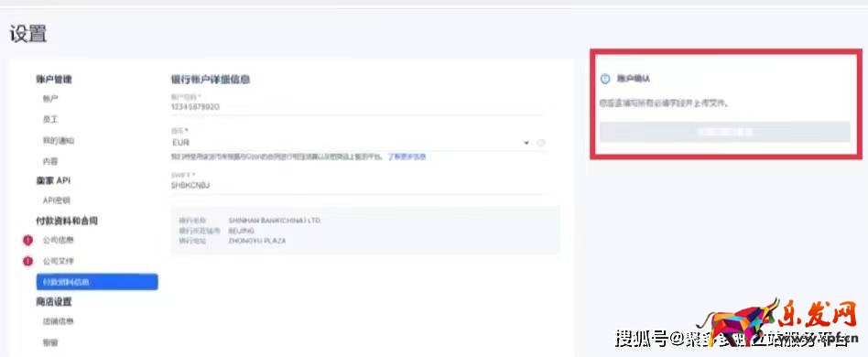
Task: Open 我的通知 in the sidebar
Action: pyautogui.click(x=58, y=141)
